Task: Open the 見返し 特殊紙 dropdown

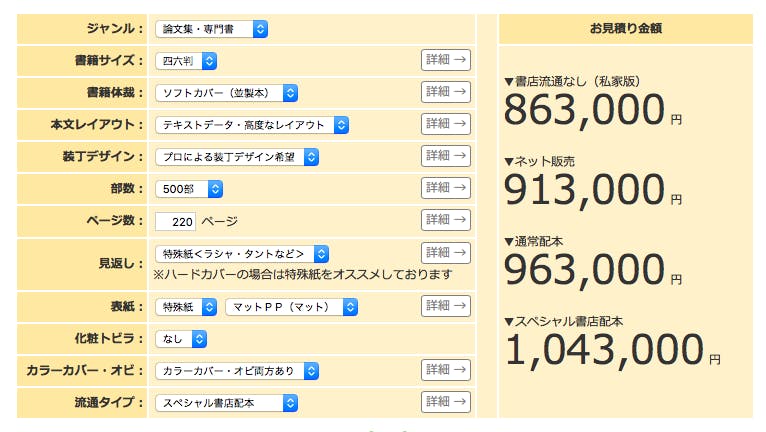Action: click(242, 254)
